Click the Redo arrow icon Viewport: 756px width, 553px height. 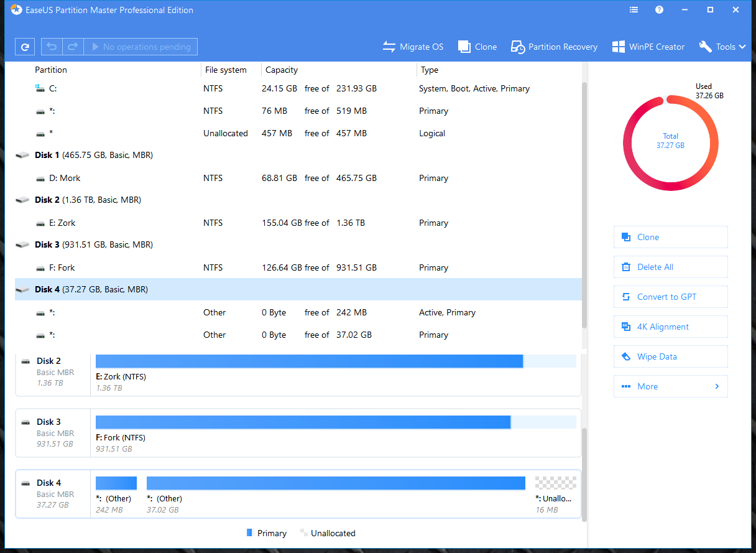pos(73,47)
